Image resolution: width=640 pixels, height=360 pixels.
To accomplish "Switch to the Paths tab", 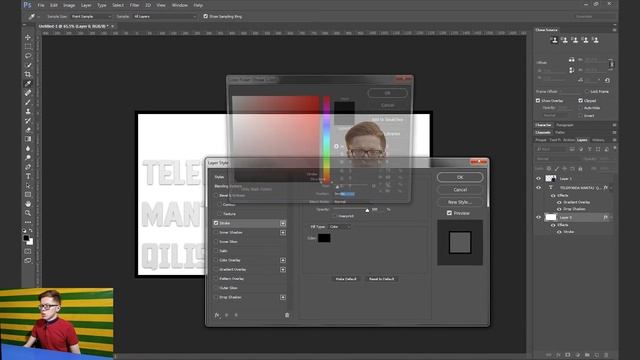I will (560, 132).
